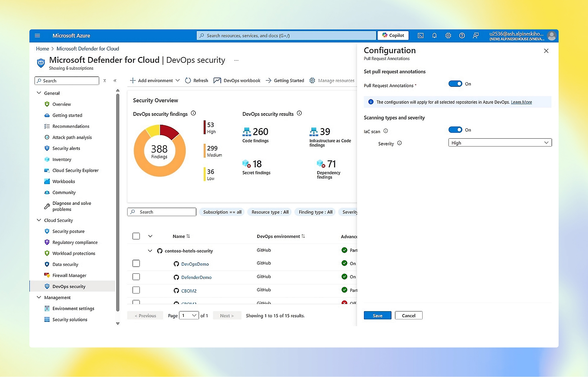The width and height of the screenshot is (588, 377).
Task: Click the Infrastructure as Code findings icon
Action: click(x=314, y=132)
